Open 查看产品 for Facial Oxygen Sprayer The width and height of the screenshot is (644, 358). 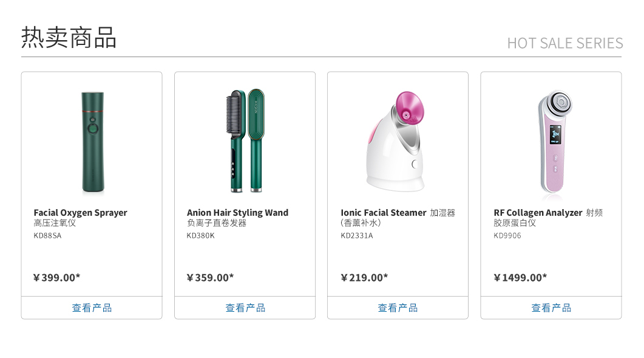point(92,308)
